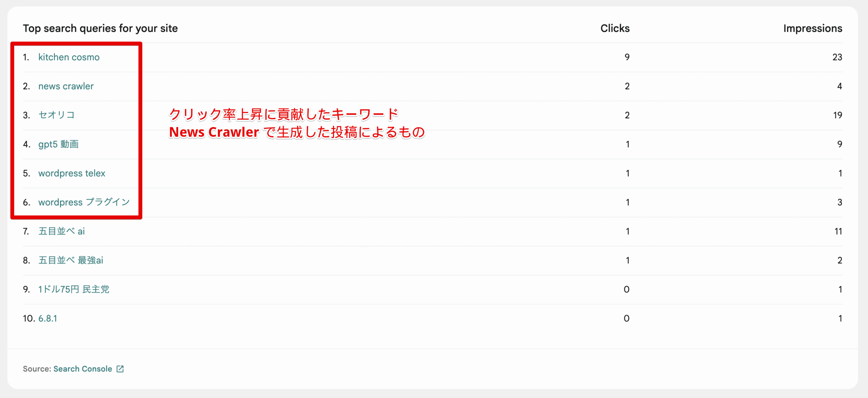Click the clicks value 9 for kitchen cosmo
This screenshot has width=868, height=398.
tap(627, 57)
